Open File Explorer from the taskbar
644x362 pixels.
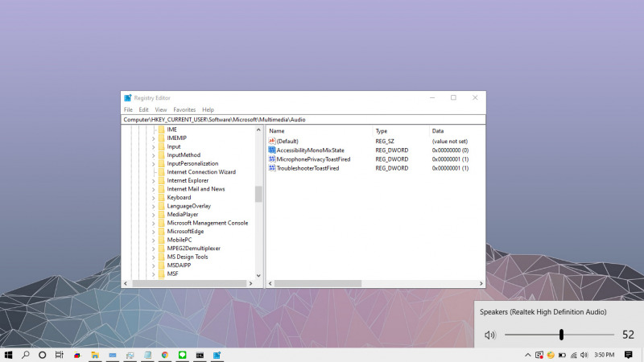click(x=95, y=355)
